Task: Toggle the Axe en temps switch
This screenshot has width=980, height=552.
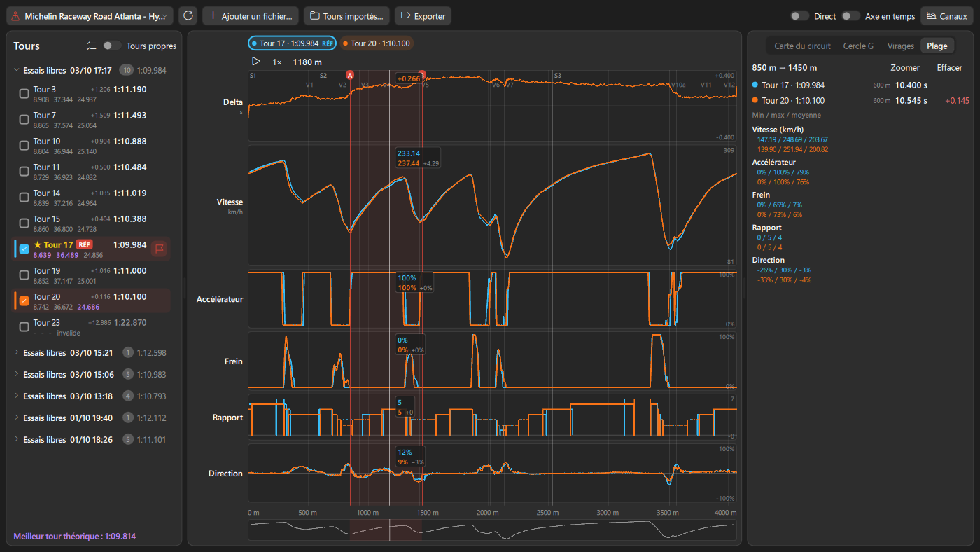Action: pos(850,15)
